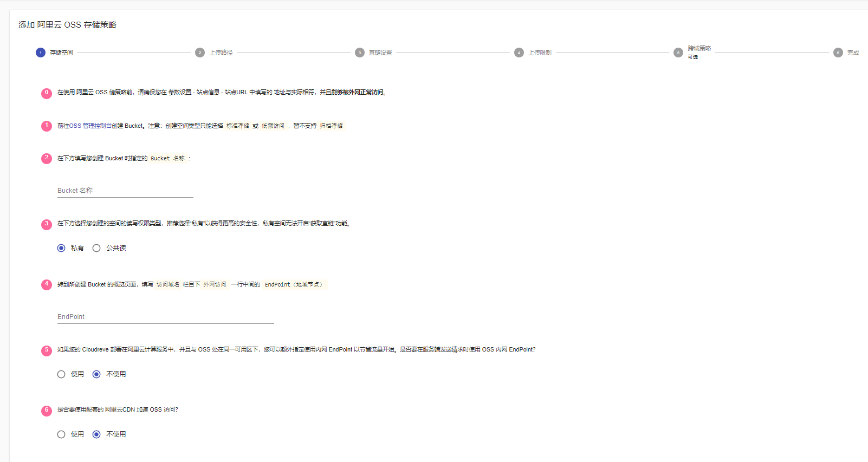The image size is (868, 462).
Task: Select 使用 for OSS 内网 EndPoint
Action: [x=61, y=374]
